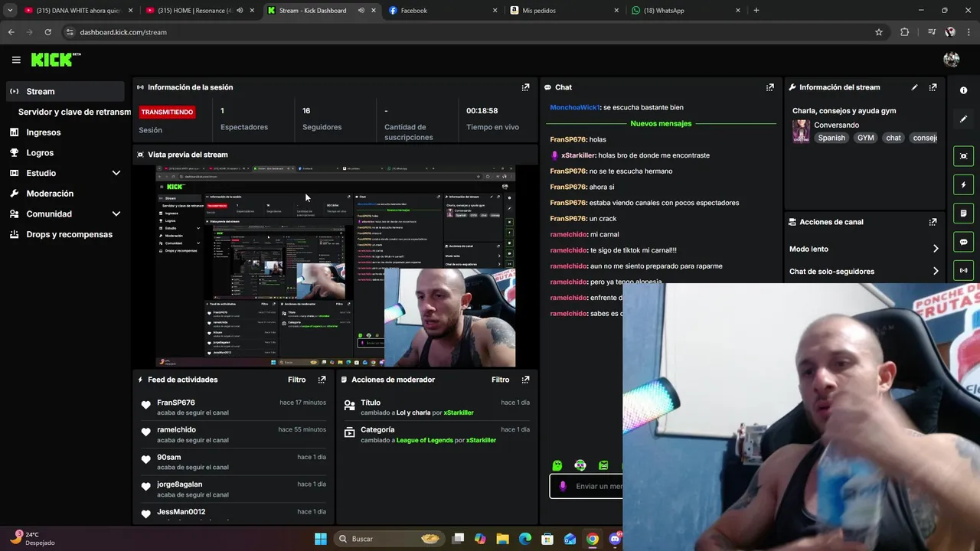Toggle the lightning bolt widget in right rail
The width and height of the screenshot is (980, 551).
point(963,184)
